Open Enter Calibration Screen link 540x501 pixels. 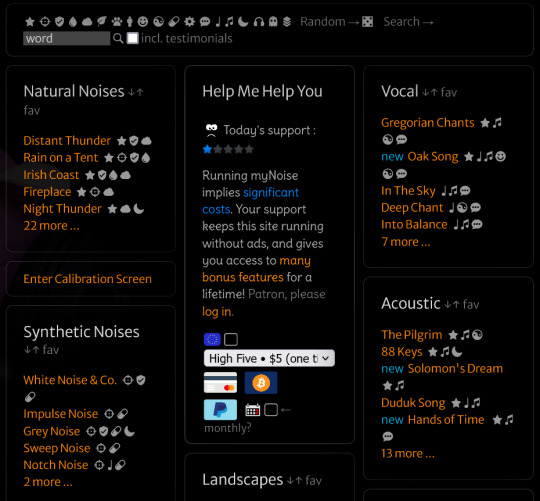tap(87, 279)
